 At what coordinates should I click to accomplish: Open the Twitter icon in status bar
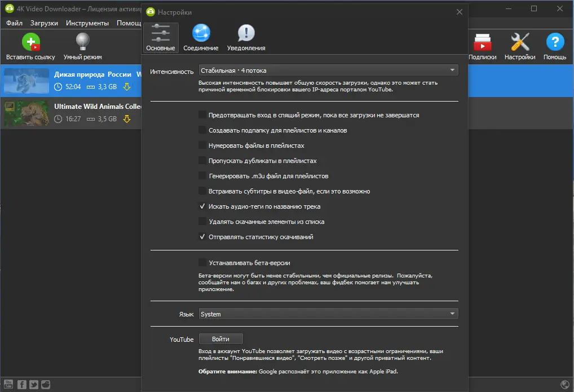point(34,384)
